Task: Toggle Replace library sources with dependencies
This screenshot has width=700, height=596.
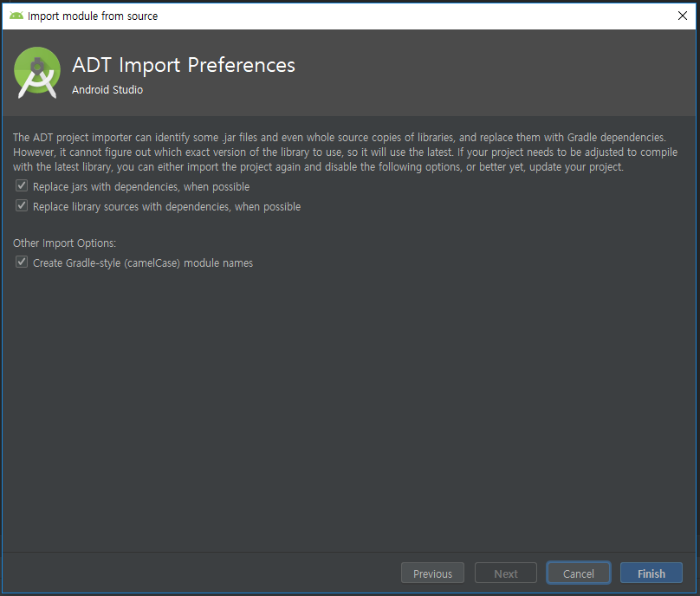Action: pyautogui.click(x=22, y=206)
